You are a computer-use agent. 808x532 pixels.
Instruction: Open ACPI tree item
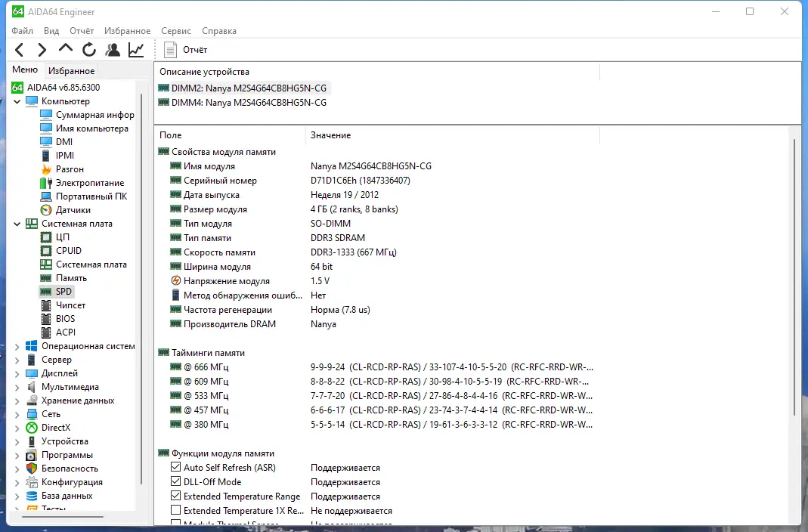point(57,332)
